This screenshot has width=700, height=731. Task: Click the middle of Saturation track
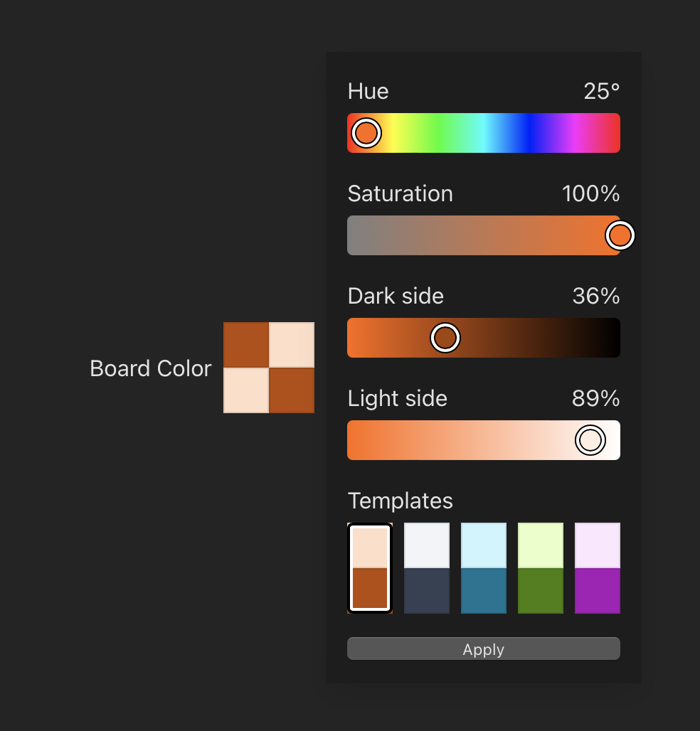click(x=484, y=235)
